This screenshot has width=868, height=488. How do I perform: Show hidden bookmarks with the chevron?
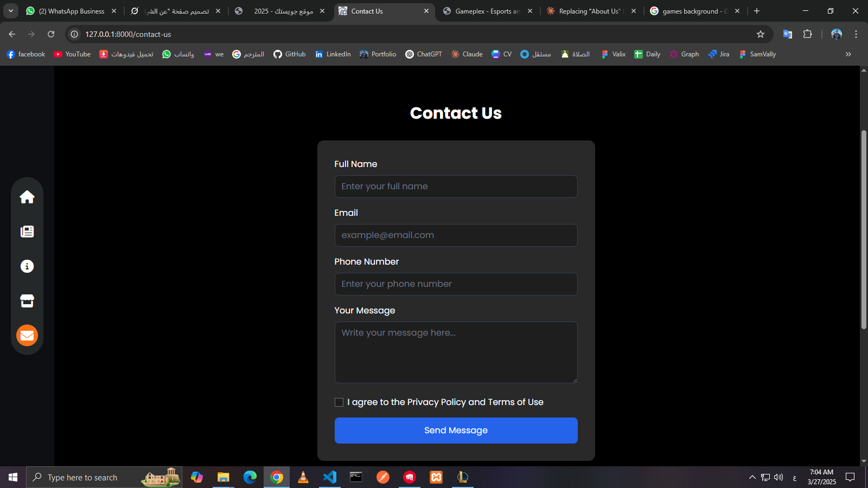click(x=848, y=54)
